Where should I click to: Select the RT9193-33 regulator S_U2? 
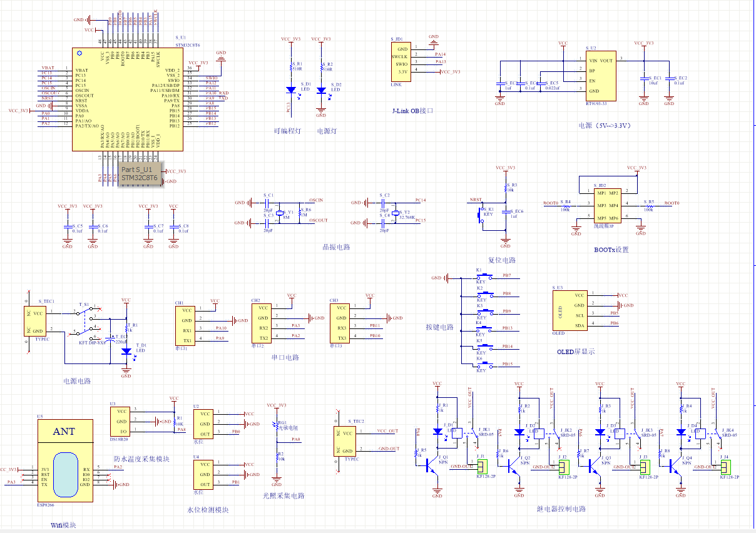tap(600, 76)
